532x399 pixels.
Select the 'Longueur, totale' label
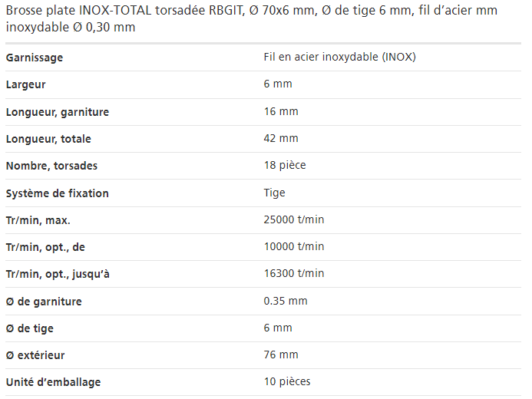(x=48, y=139)
